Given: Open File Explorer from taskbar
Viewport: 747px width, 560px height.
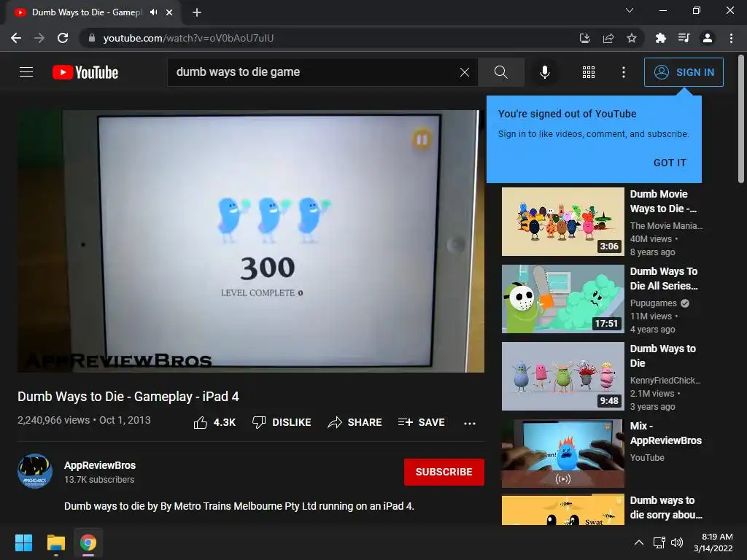Looking at the screenshot, I should [x=55, y=542].
